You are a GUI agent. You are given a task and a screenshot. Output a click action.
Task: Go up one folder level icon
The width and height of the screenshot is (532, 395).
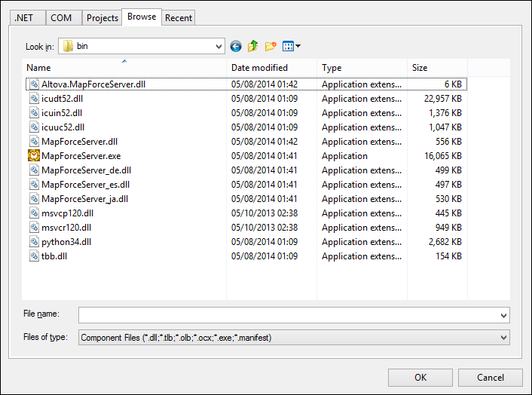(253, 47)
